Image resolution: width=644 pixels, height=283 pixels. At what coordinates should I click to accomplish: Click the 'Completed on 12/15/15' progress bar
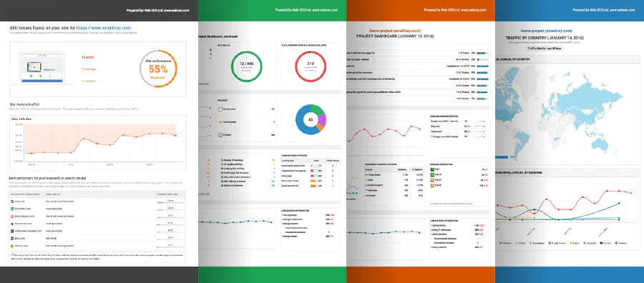[x=482, y=66]
